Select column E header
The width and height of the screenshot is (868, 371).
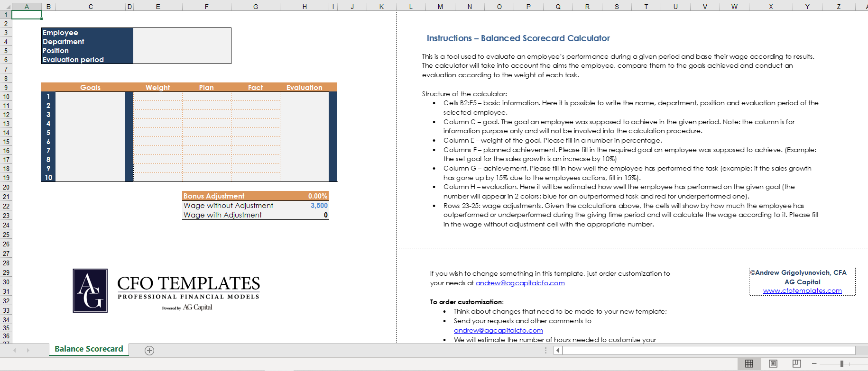pyautogui.click(x=158, y=7)
